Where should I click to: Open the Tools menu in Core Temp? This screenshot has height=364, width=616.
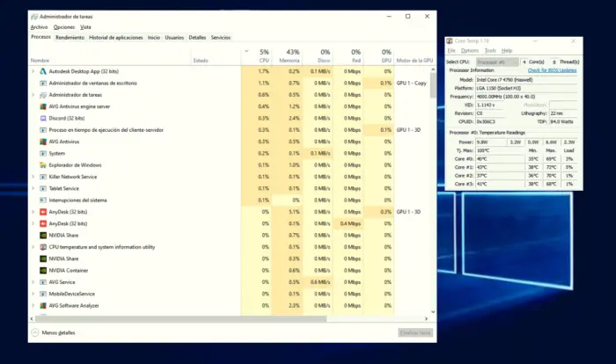point(490,51)
